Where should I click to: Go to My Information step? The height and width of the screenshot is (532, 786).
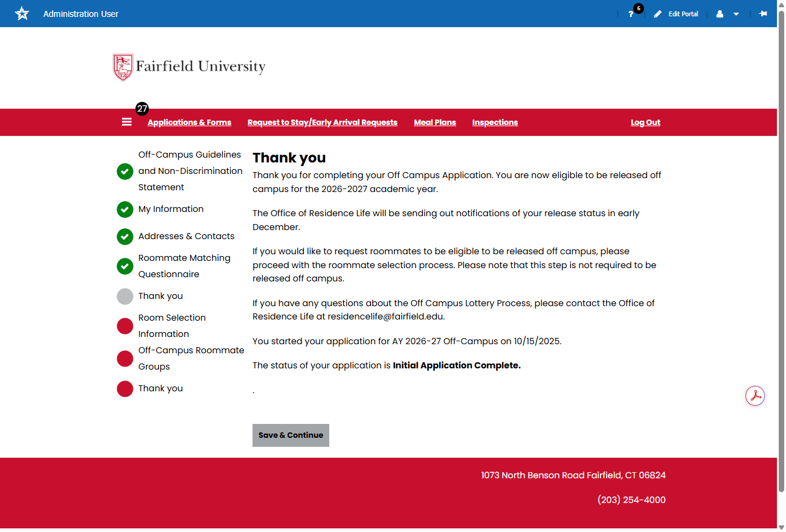(171, 209)
